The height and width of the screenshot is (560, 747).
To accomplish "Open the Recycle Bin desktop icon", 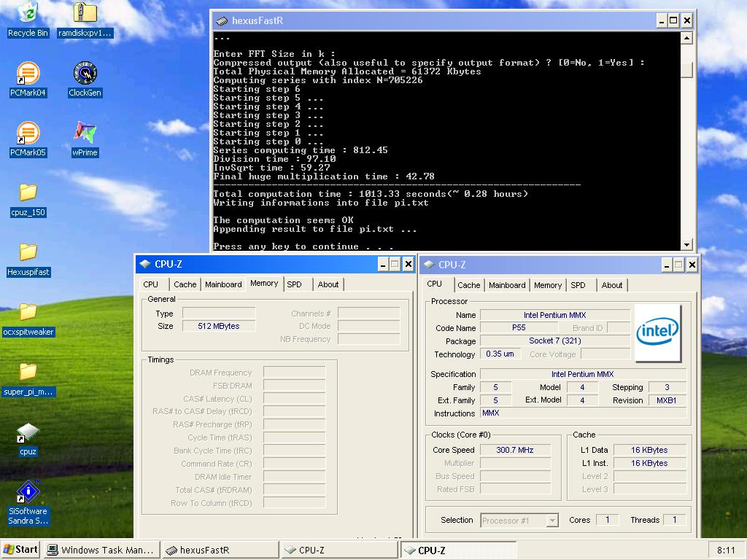I will tap(28, 19).
